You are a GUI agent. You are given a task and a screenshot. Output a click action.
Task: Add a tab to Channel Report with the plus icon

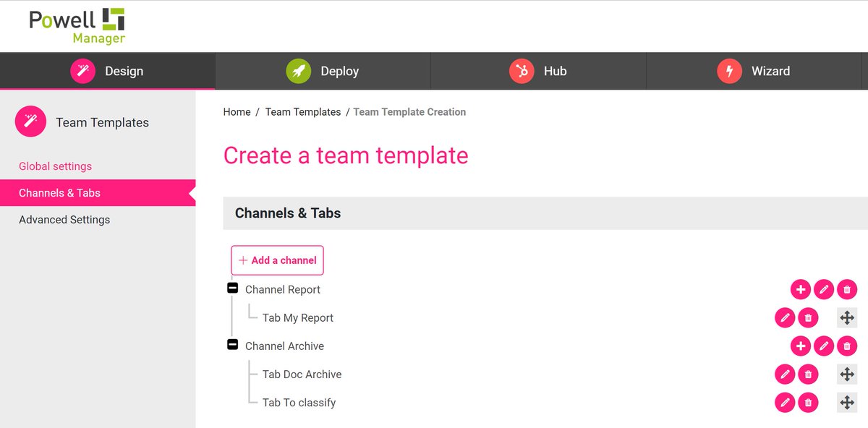click(x=801, y=290)
